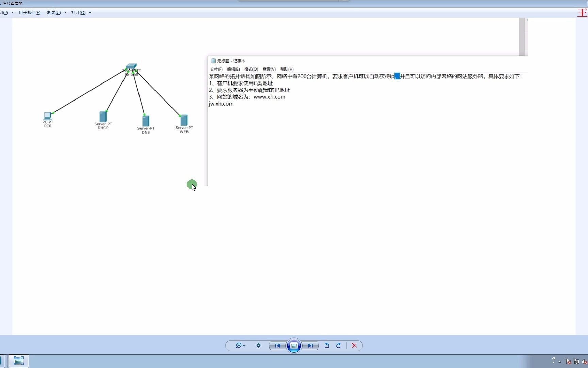Viewport: 588px width, 368px height.
Task: Click the muted volume tray icon
Action: pos(585,362)
